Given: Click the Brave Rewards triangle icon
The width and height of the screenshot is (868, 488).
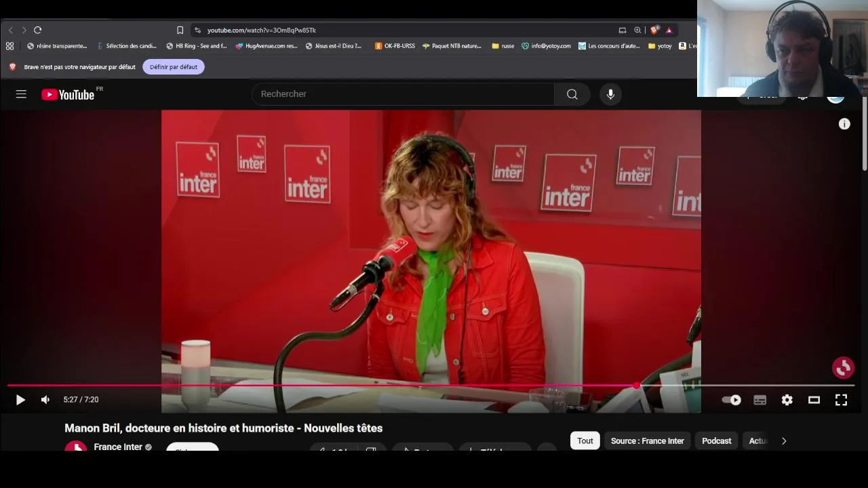Looking at the screenshot, I should point(669,30).
